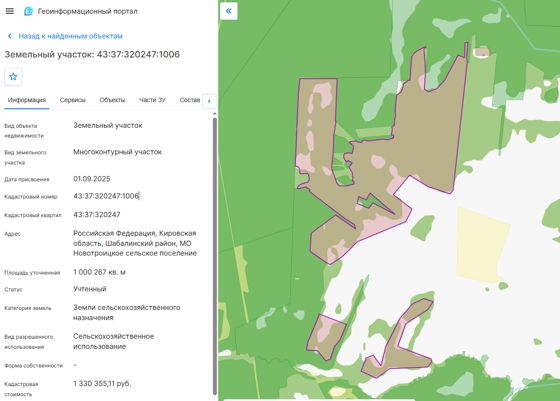This screenshot has height=401, width=560.
Task: Go back via 'Назад к найденным объектам' link
Action: click(x=70, y=36)
